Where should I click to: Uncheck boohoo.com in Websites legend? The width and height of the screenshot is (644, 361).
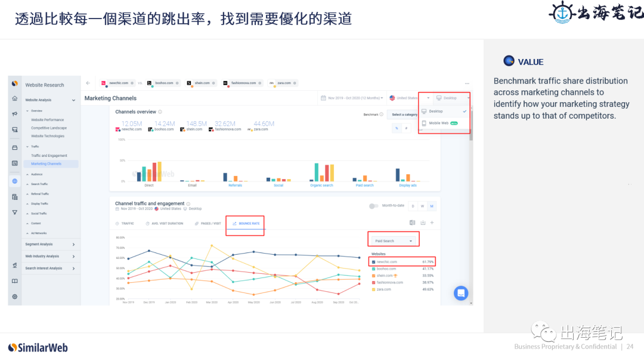(373, 269)
